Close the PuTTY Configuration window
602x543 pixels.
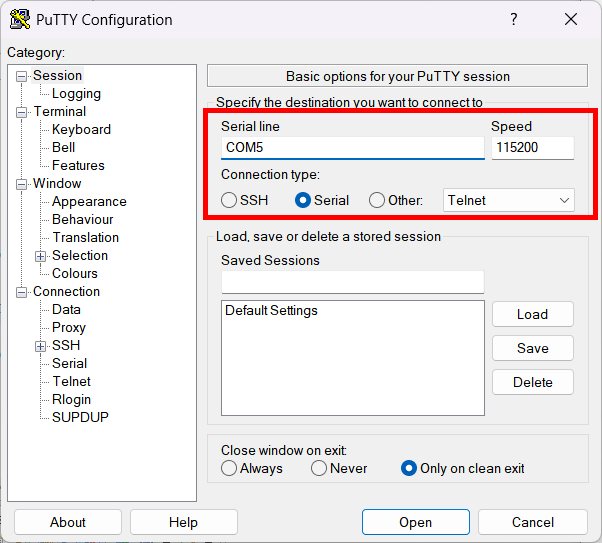tap(571, 19)
